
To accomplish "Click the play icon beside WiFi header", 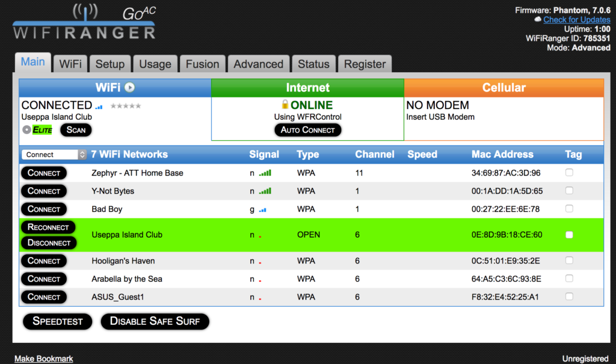I will 130,87.
